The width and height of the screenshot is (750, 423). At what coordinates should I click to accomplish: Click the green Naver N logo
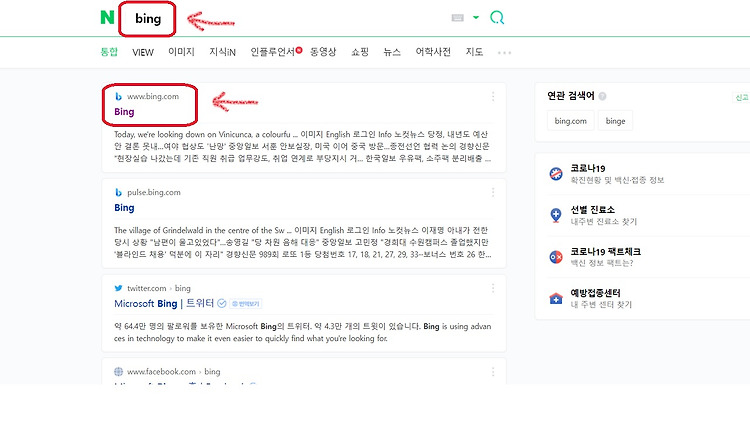coord(107,18)
